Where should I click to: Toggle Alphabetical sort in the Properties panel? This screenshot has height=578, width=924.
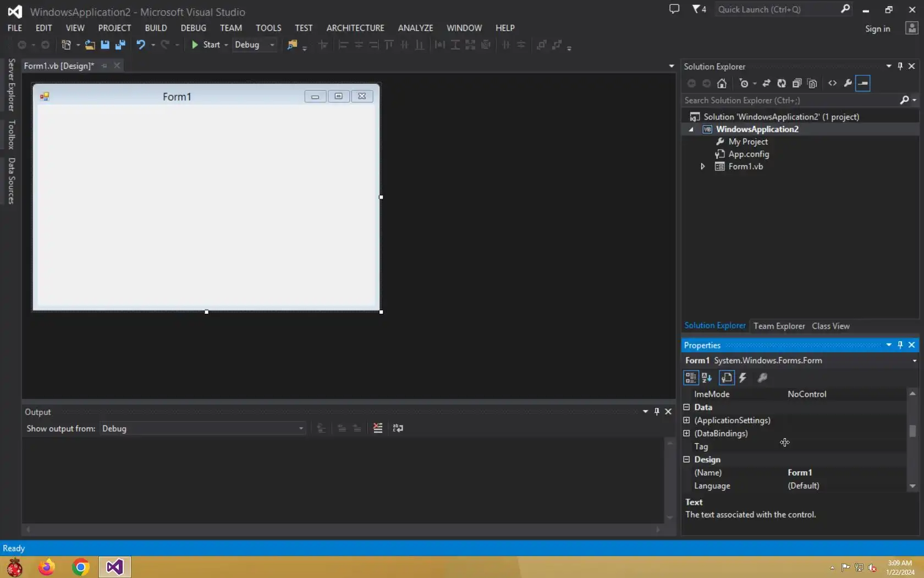pos(707,378)
